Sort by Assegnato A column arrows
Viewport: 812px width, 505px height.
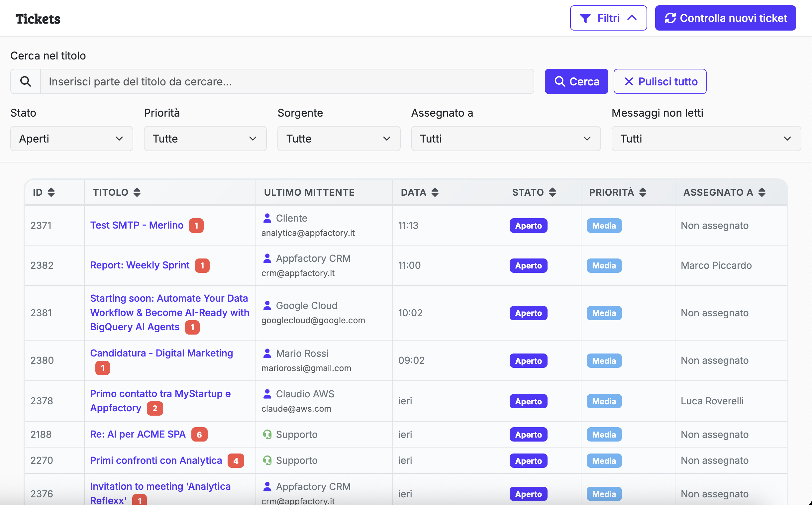click(762, 192)
